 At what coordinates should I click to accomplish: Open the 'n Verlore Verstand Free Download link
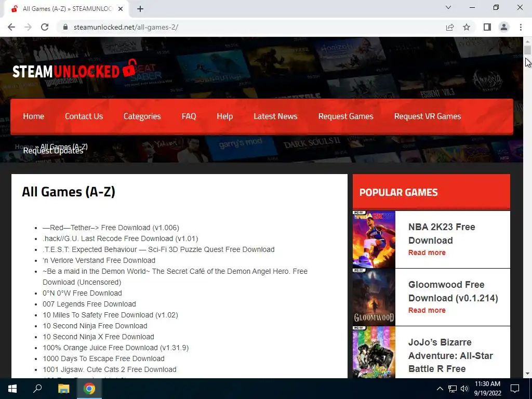click(x=99, y=260)
